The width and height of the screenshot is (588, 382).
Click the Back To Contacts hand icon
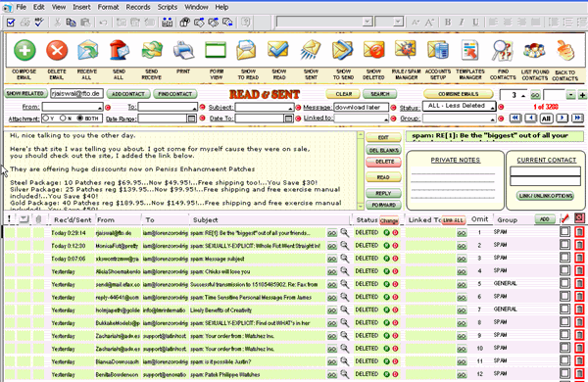565,50
